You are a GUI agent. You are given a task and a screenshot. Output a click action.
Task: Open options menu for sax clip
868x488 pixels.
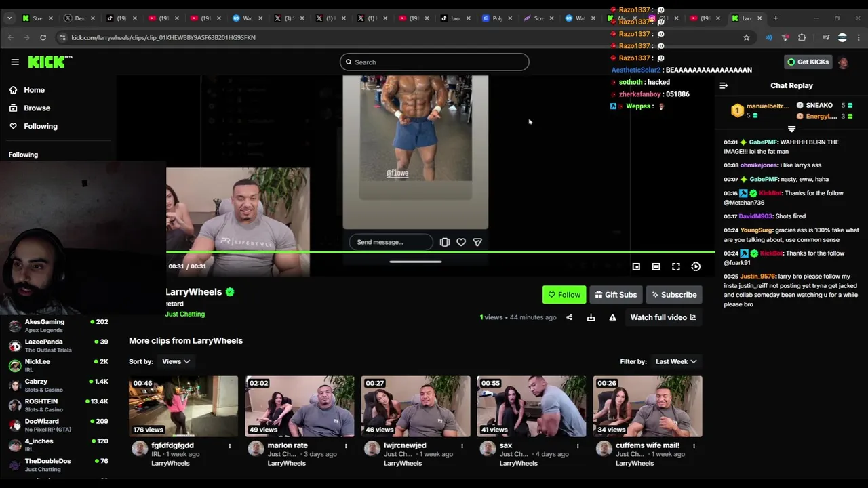point(578,446)
